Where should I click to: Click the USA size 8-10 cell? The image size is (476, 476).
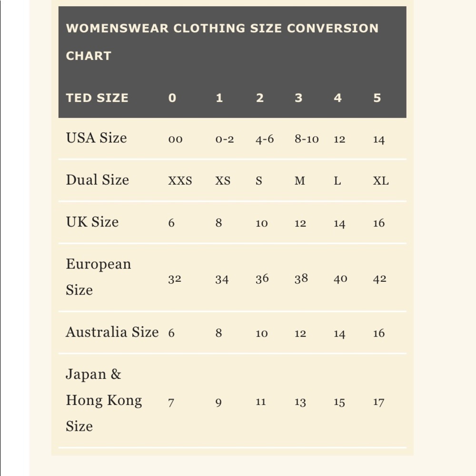[x=307, y=139]
